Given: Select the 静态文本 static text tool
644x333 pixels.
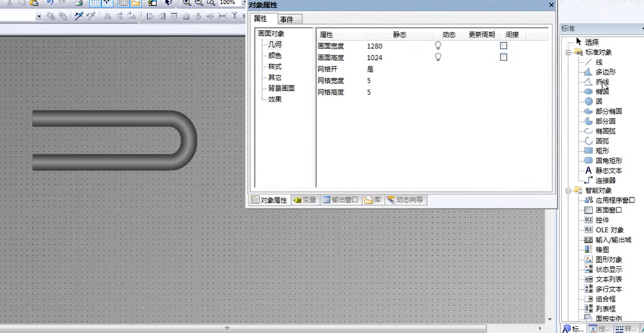Looking at the screenshot, I should click(x=588, y=171).
